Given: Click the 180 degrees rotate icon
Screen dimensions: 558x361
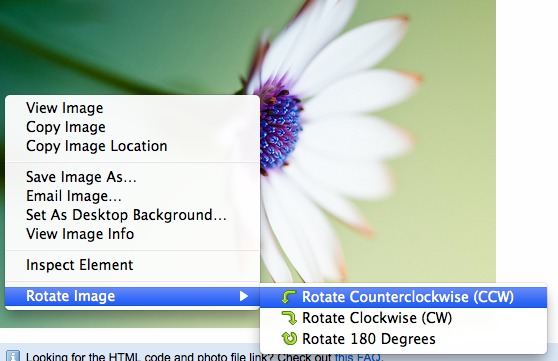Looking at the screenshot, I should tap(289, 339).
